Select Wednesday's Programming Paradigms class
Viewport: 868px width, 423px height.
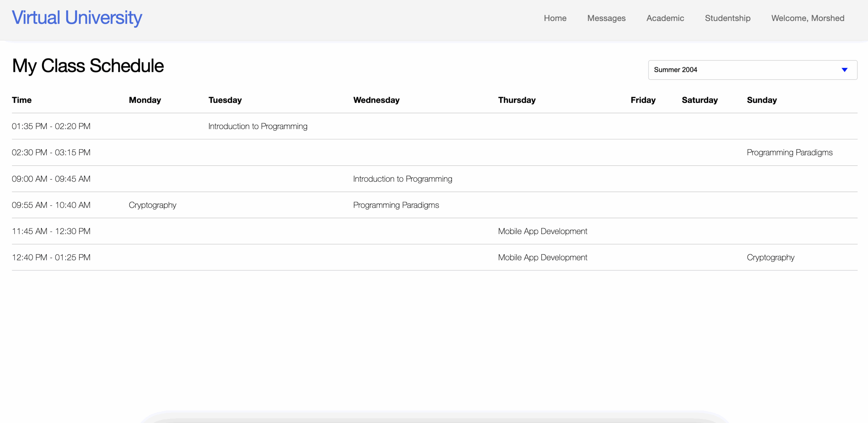coord(396,205)
